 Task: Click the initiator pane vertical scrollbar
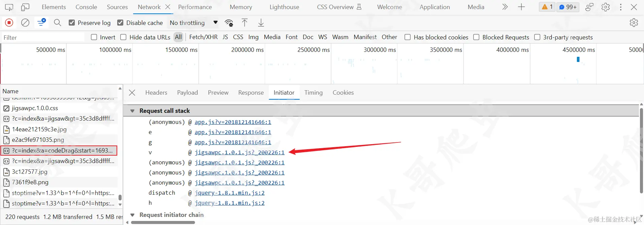coord(641,151)
